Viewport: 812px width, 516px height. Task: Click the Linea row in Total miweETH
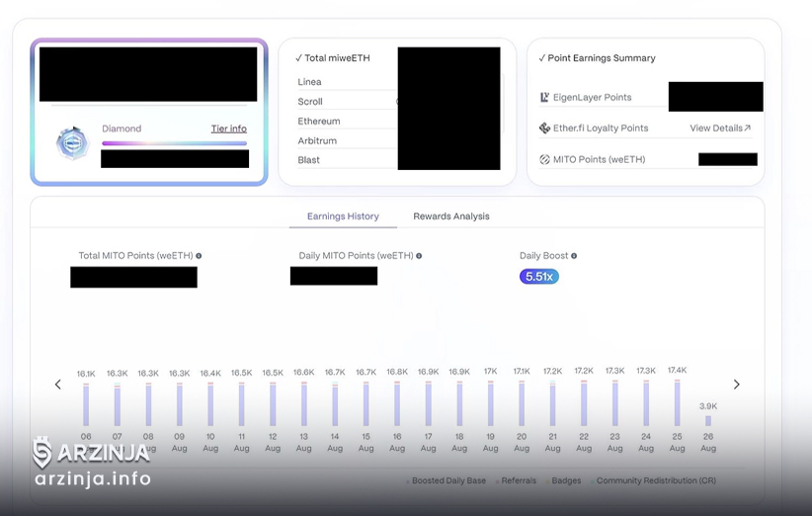(347, 82)
